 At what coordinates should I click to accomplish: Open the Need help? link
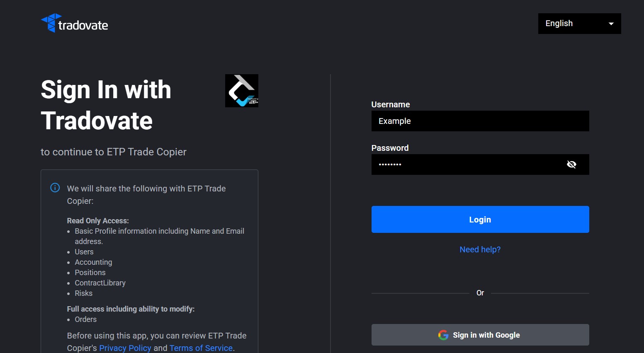(x=480, y=249)
